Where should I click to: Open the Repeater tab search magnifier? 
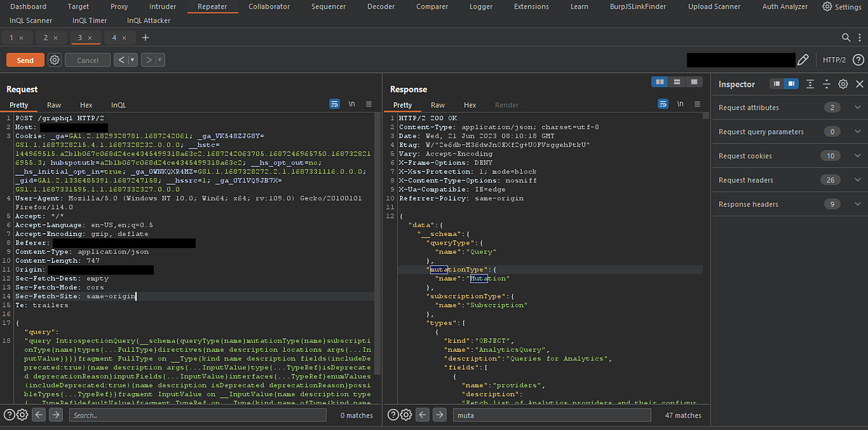846,37
